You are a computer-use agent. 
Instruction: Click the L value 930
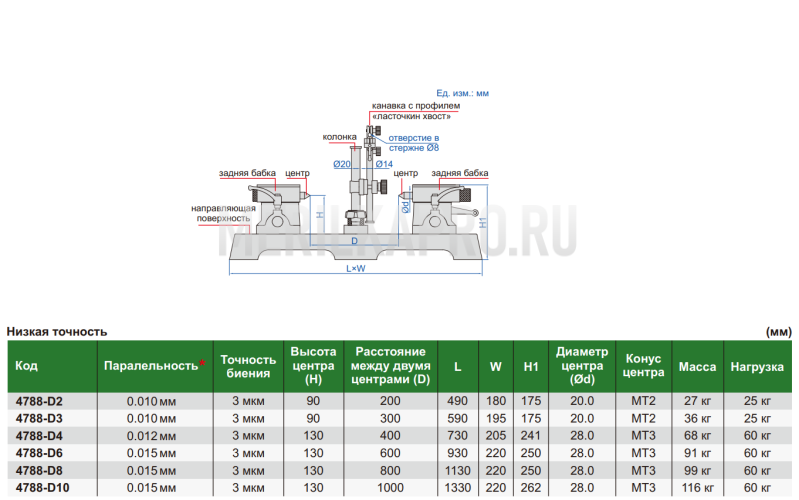[458, 453]
